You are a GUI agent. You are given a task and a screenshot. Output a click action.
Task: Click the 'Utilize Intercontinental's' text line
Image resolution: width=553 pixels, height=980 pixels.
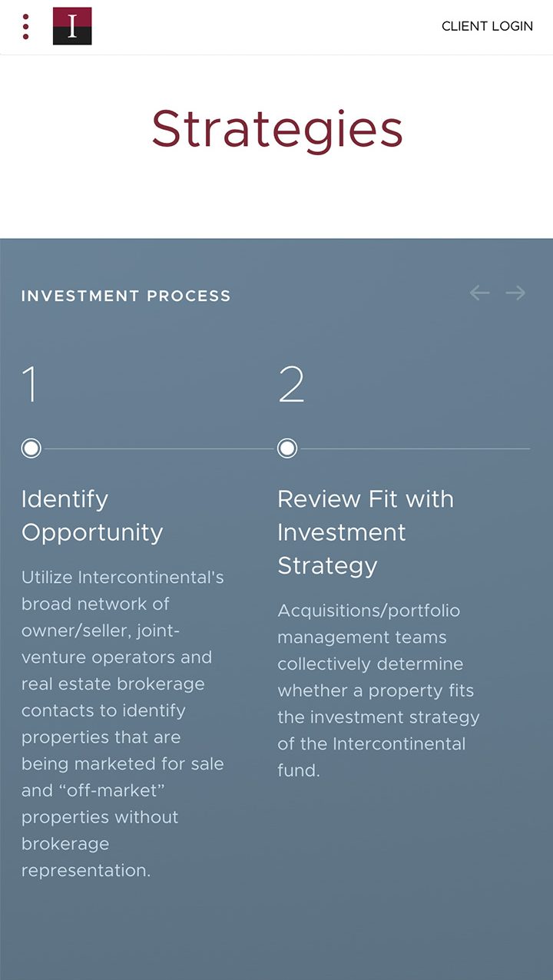click(123, 578)
